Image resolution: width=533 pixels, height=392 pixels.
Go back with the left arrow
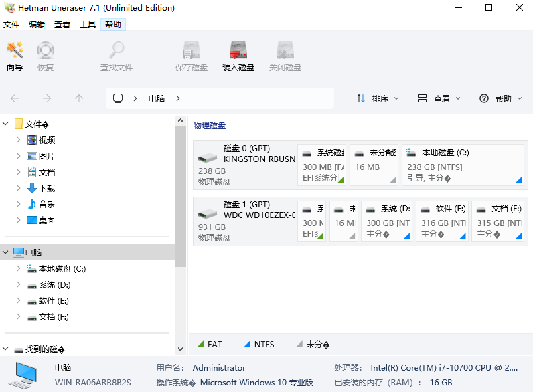(x=15, y=98)
